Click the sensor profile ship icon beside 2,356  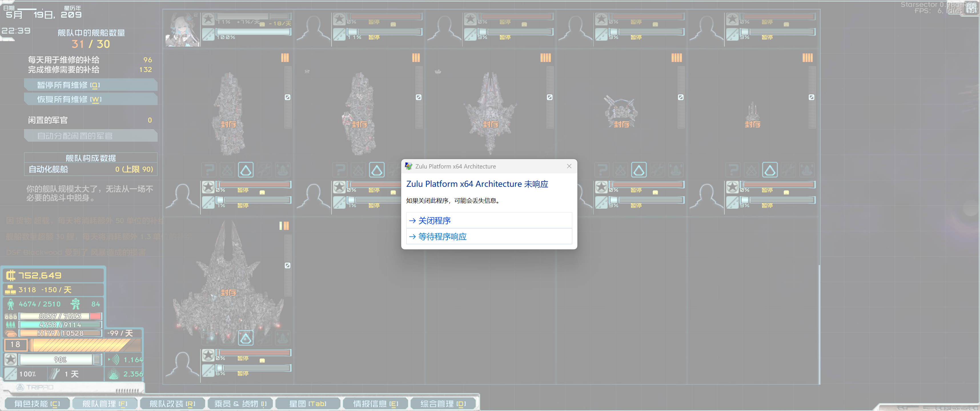point(113,374)
